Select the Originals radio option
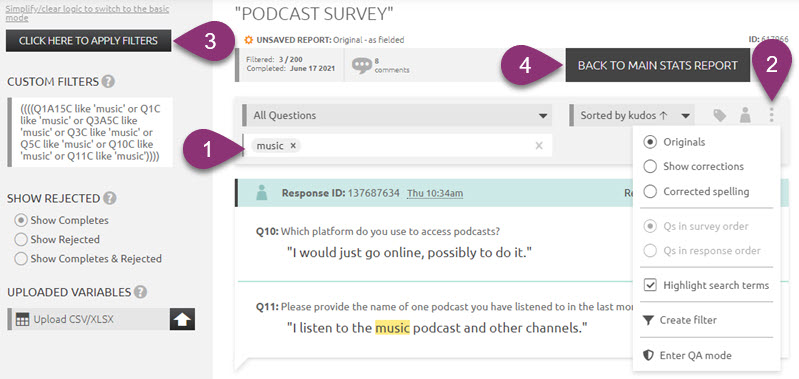The image size is (799, 379). pos(650,142)
